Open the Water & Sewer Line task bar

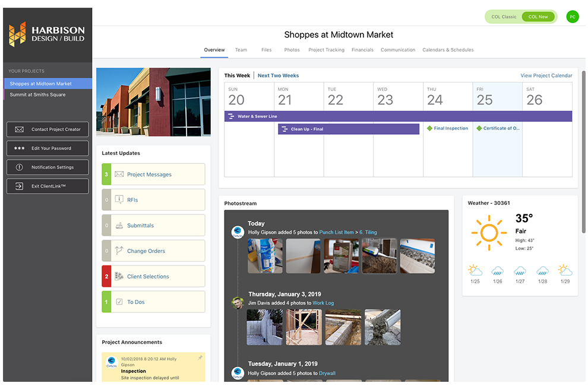[398, 116]
